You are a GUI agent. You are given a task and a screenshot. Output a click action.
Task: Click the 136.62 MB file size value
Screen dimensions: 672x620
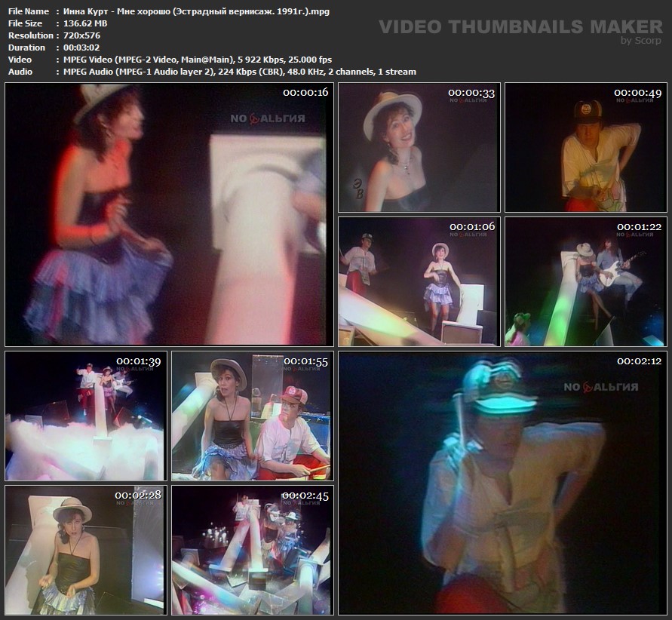point(81,23)
